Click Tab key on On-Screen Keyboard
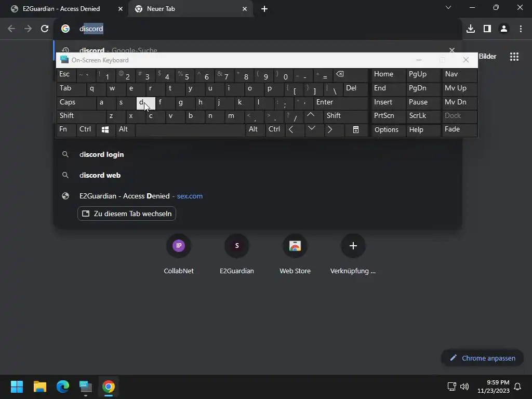532x399 pixels. (71, 89)
